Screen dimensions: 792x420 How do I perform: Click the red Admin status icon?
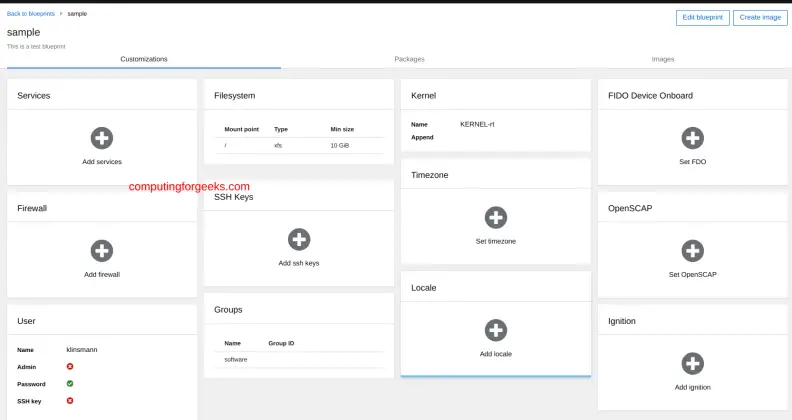70,367
